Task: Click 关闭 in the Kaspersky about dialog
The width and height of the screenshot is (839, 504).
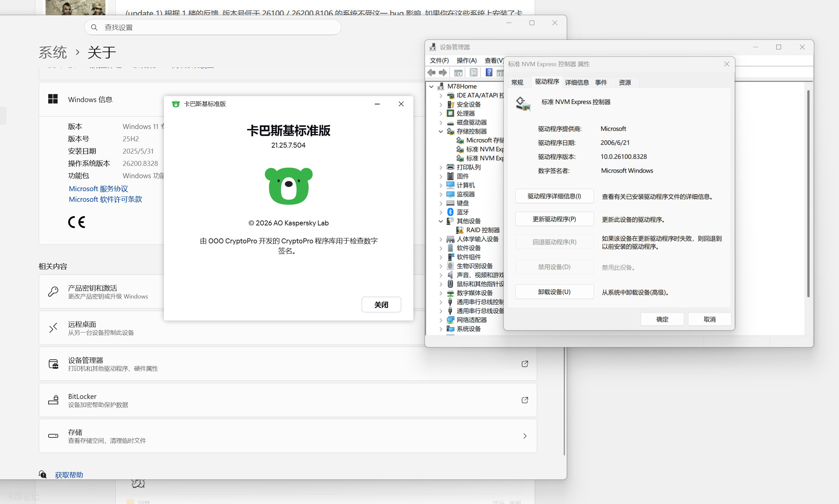Action: [x=381, y=305]
